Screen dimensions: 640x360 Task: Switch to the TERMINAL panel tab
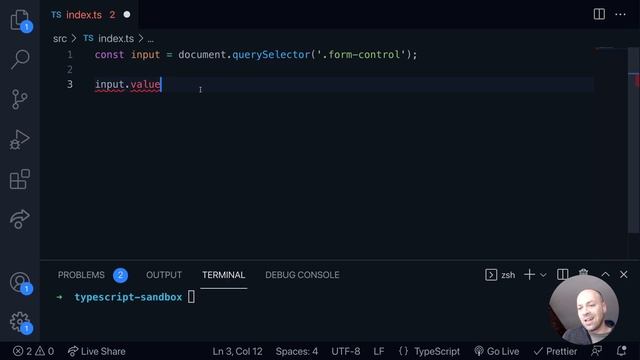224,275
